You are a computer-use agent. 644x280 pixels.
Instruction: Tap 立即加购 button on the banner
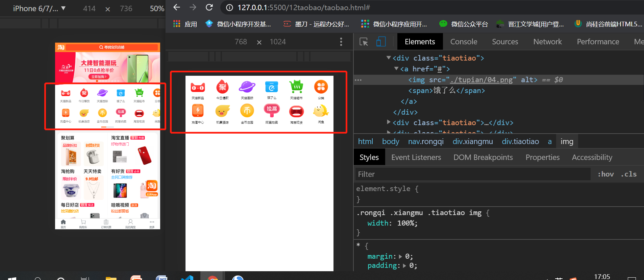[99, 77]
